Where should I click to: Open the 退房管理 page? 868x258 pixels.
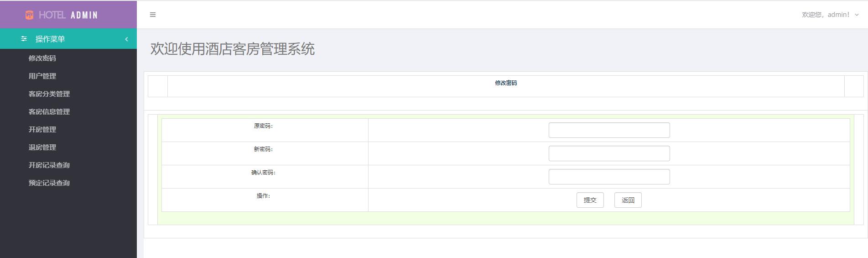(x=42, y=147)
